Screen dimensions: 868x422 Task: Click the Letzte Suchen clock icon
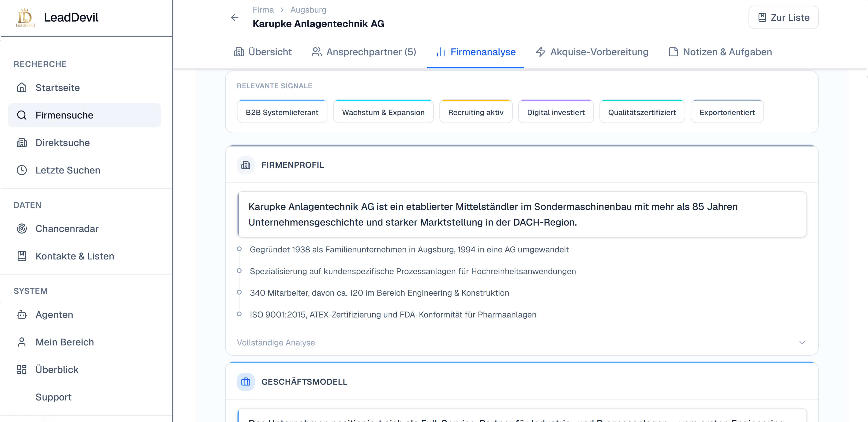coord(22,170)
